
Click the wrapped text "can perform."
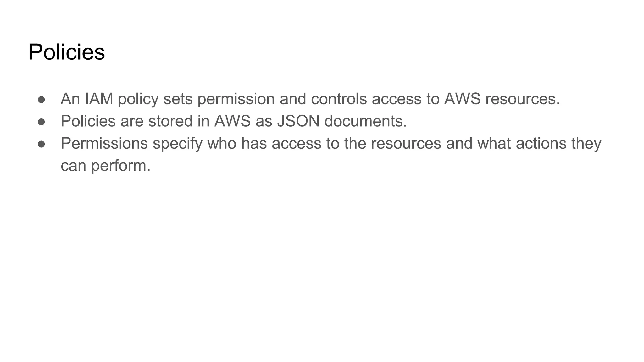(x=106, y=166)
